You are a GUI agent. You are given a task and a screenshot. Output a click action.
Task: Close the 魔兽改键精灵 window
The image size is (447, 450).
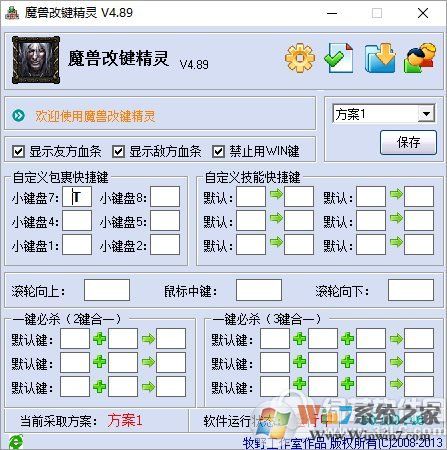(423, 13)
